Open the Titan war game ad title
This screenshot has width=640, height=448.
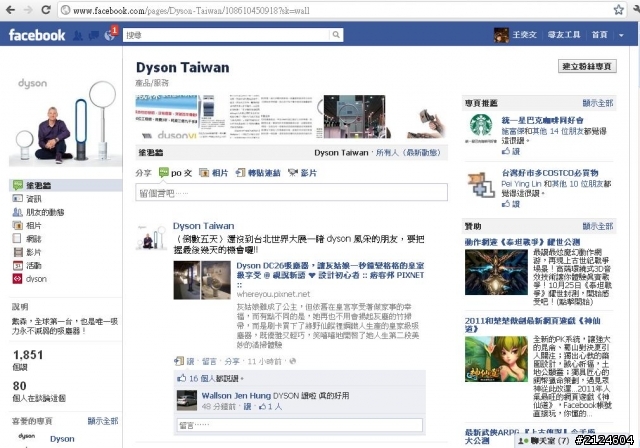coord(522,242)
